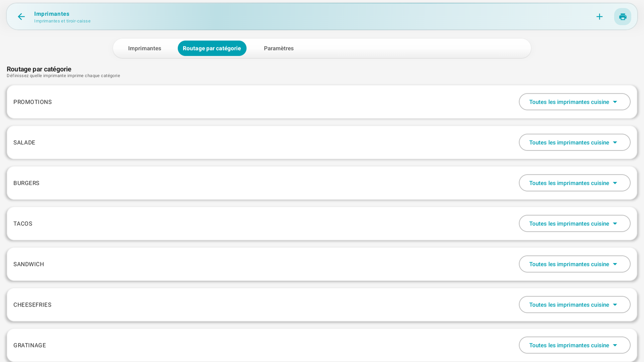644x362 pixels.
Task: Open printer dropdown for TACOS
Action: pyautogui.click(x=574, y=224)
